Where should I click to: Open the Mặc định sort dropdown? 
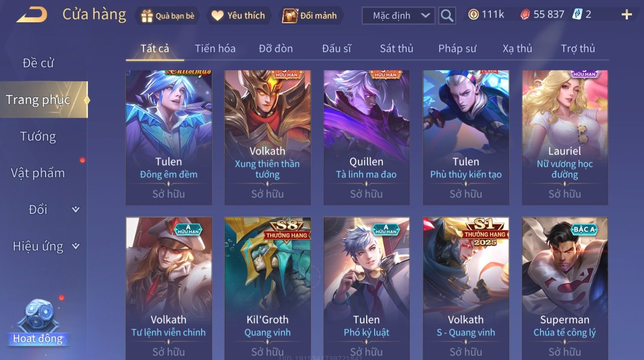point(399,16)
